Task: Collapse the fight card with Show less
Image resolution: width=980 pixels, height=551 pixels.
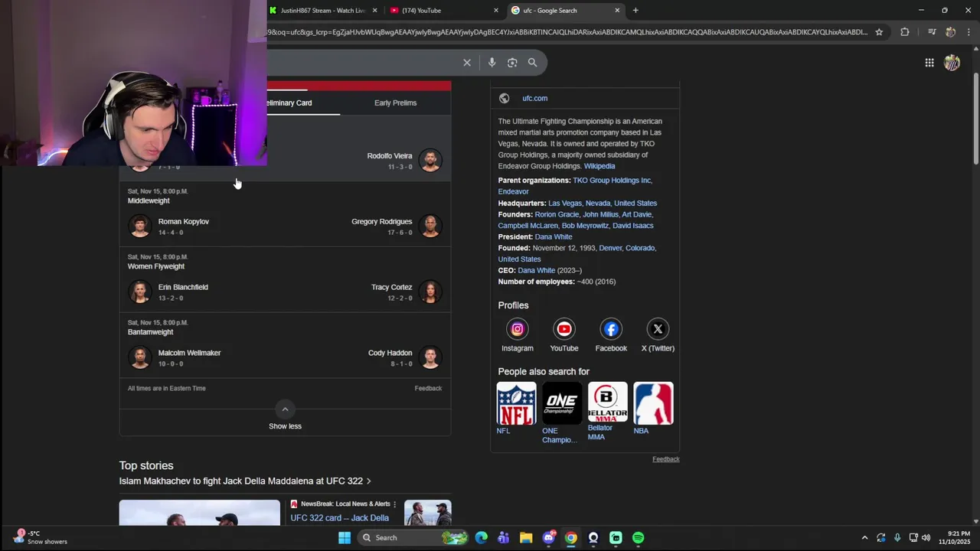Action: pyautogui.click(x=285, y=417)
